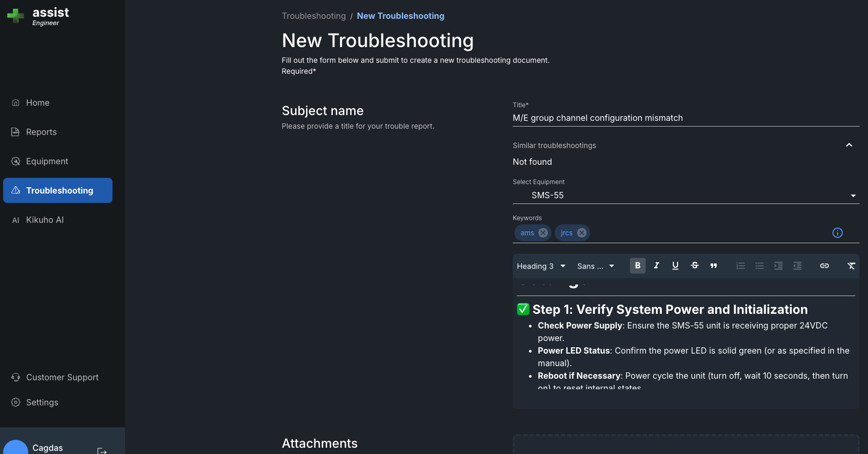Remove the jrcs keyword chip
The image size is (868, 454).
(x=582, y=233)
